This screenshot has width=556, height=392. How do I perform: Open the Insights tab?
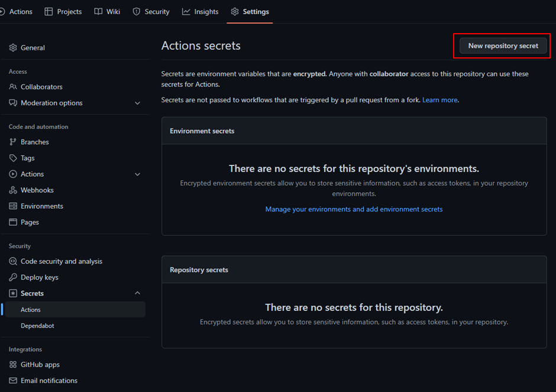(x=200, y=11)
